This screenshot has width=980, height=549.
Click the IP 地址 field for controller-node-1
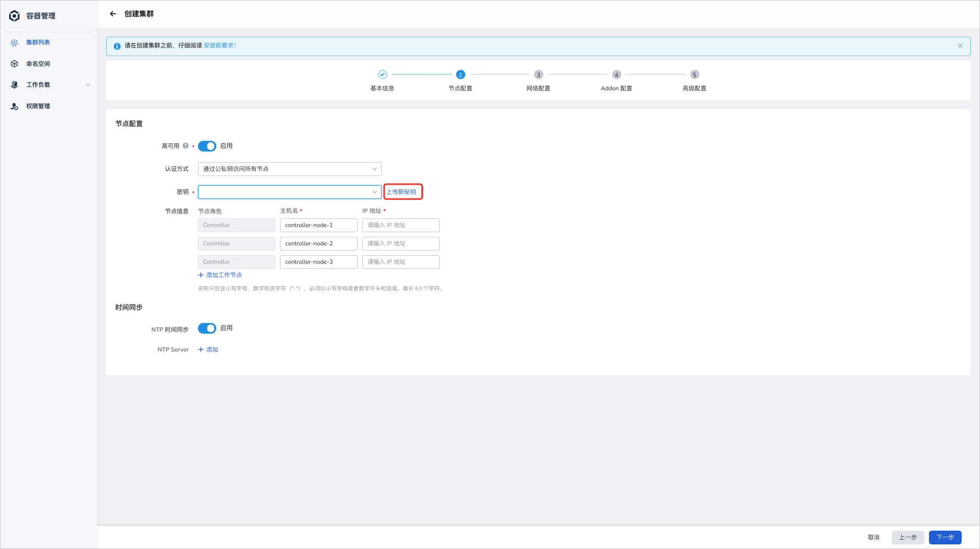[x=401, y=225]
